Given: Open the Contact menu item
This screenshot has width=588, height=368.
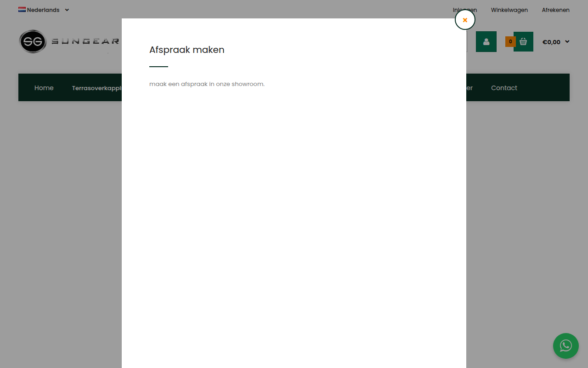Looking at the screenshot, I should (504, 88).
